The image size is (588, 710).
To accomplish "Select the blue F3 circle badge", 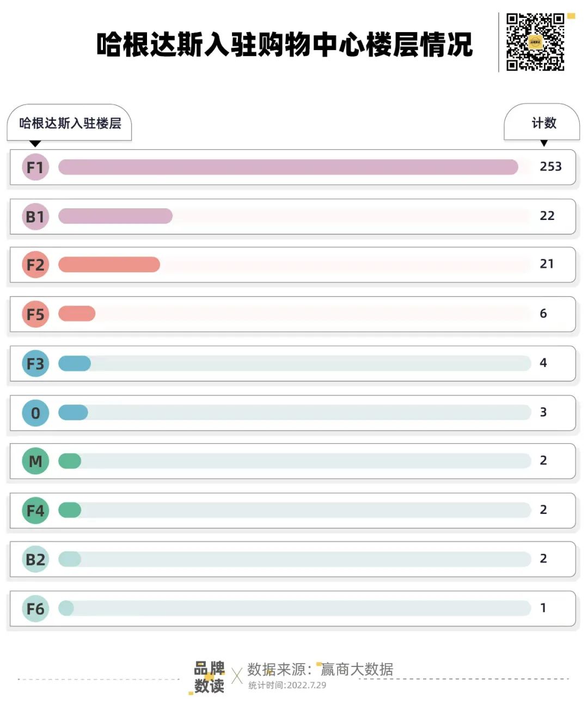I will (35, 364).
